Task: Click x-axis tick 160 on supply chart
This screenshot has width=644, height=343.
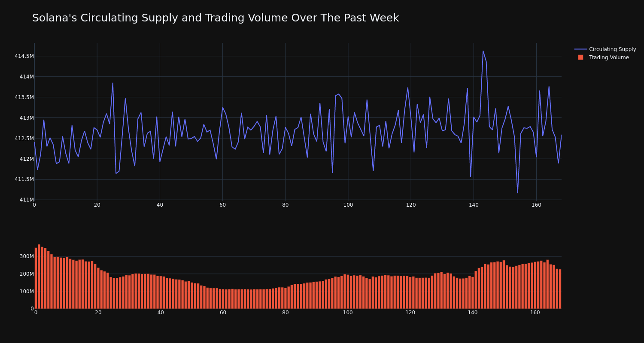Action: click(x=536, y=205)
